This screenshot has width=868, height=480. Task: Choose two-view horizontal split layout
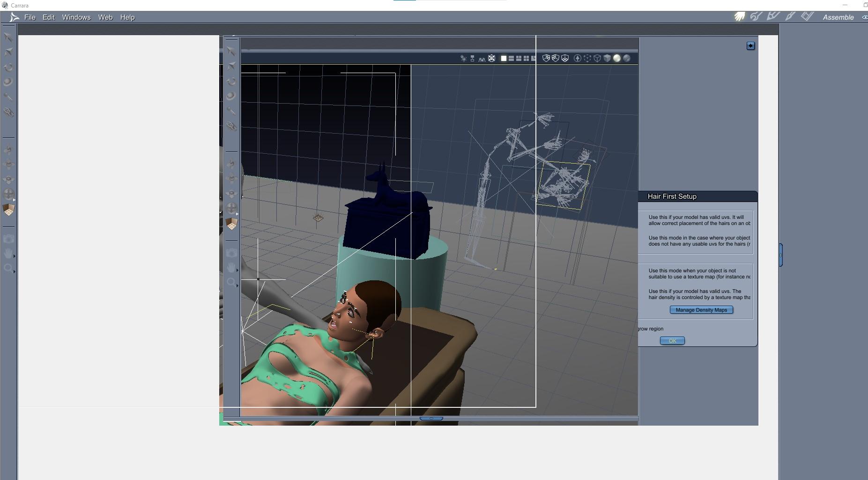(511, 58)
